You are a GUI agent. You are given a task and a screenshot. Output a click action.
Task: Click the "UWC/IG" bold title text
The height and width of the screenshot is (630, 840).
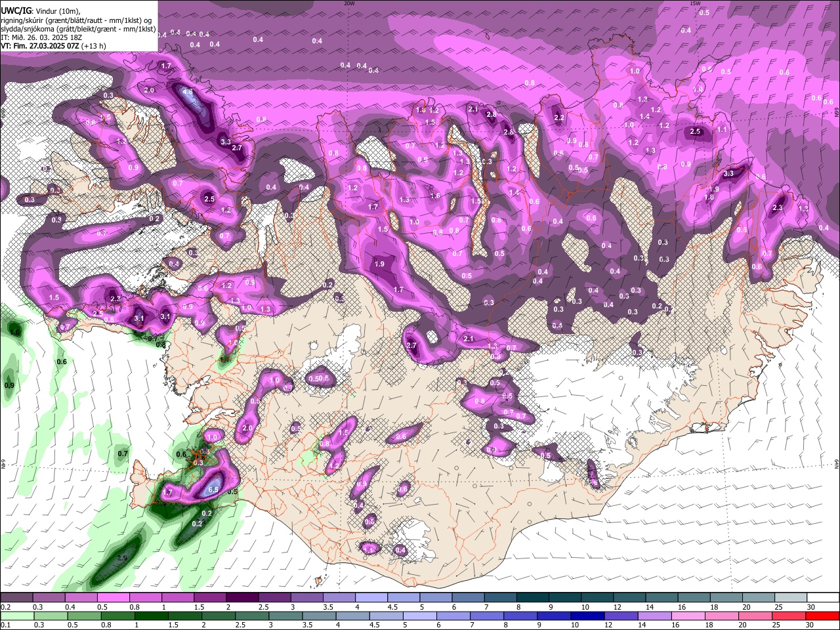tap(15, 11)
